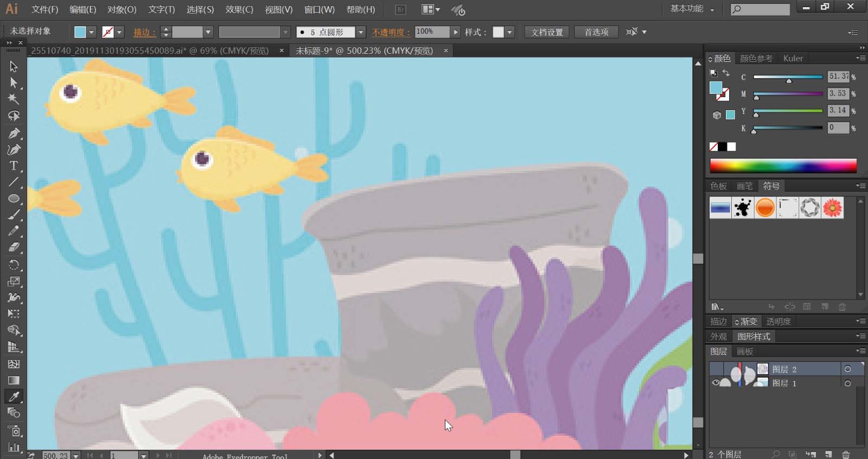The width and height of the screenshot is (868, 459).
Task: Click the target circle for 图层 2
Action: 847,369
